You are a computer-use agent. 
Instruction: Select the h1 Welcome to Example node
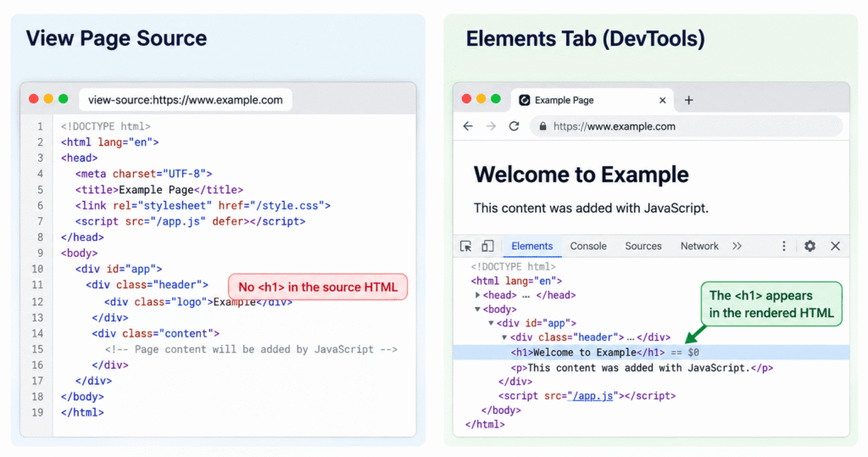651,353
